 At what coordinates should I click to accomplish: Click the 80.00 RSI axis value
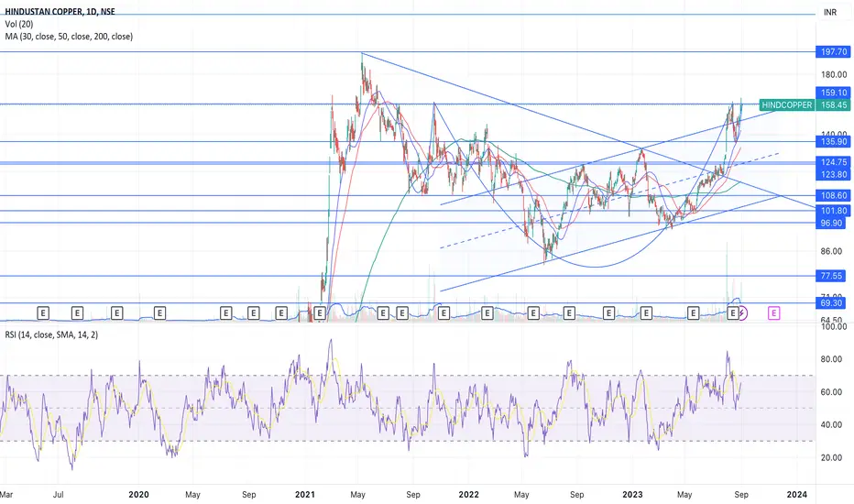(x=832, y=359)
